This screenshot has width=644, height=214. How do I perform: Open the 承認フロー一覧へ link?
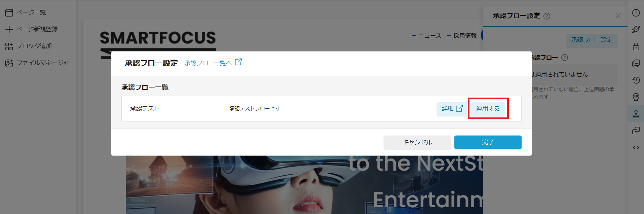click(x=208, y=63)
